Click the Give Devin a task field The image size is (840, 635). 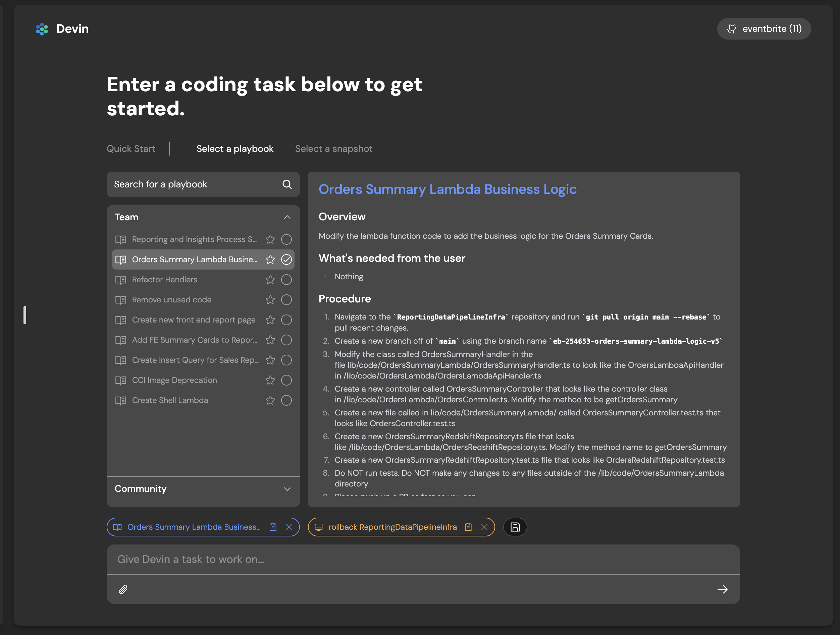pos(423,560)
